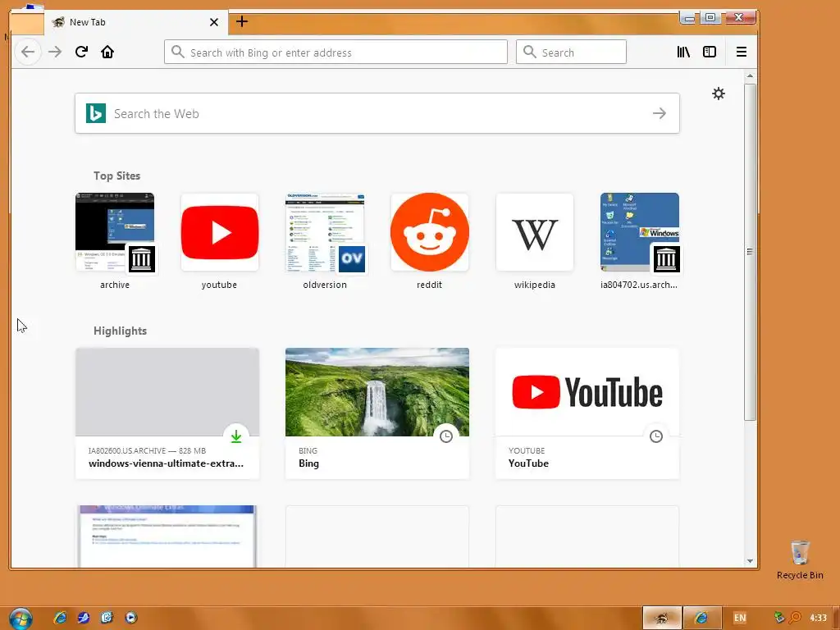
Task: Click the scrollbar up arrow
Action: point(750,76)
